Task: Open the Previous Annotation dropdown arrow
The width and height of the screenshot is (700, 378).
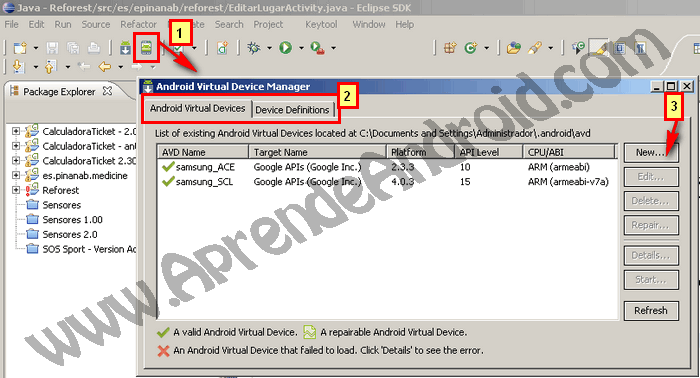Action: pyautogui.click(x=67, y=67)
